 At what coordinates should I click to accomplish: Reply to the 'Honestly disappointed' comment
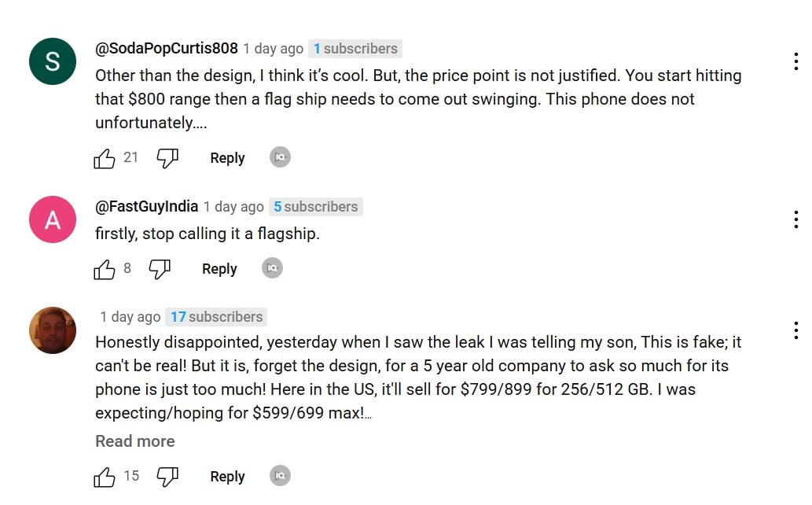[227, 477]
